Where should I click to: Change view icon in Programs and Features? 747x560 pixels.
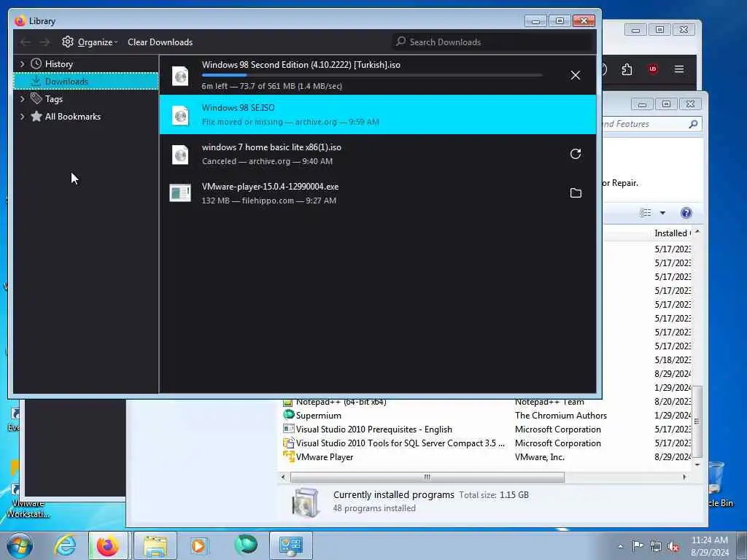click(x=645, y=213)
